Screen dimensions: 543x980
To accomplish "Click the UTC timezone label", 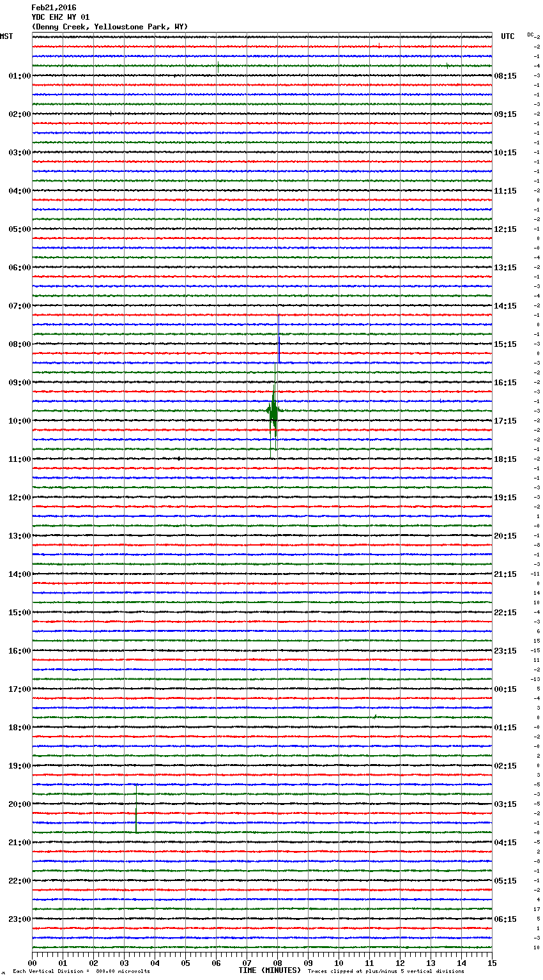I will [508, 36].
